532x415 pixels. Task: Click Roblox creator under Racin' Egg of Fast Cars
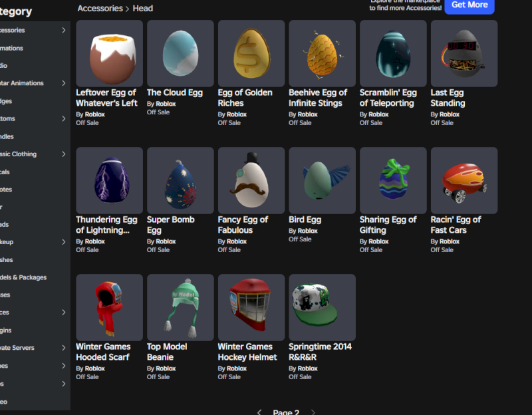pyautogui.click(x=450, y=241)
